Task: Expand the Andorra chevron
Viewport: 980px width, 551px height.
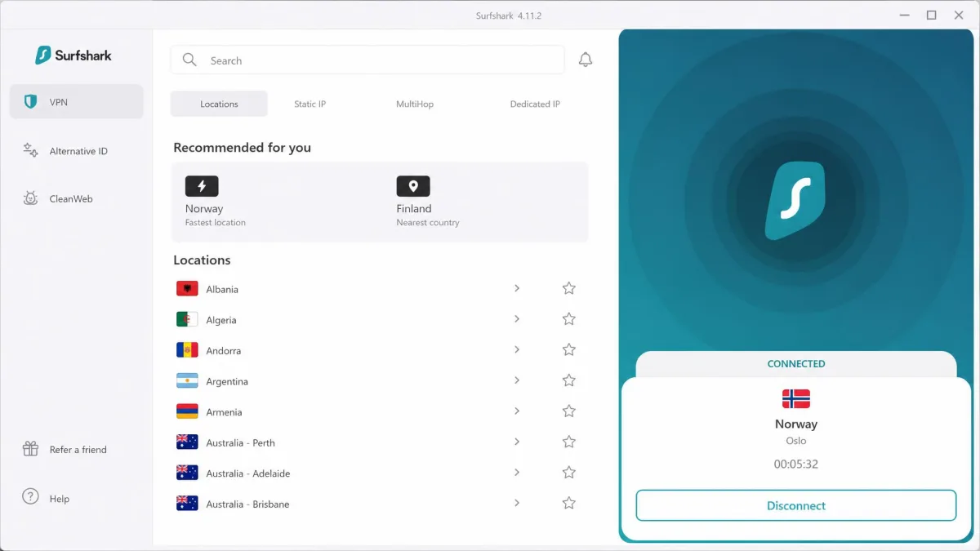Action: pos(517,349)
